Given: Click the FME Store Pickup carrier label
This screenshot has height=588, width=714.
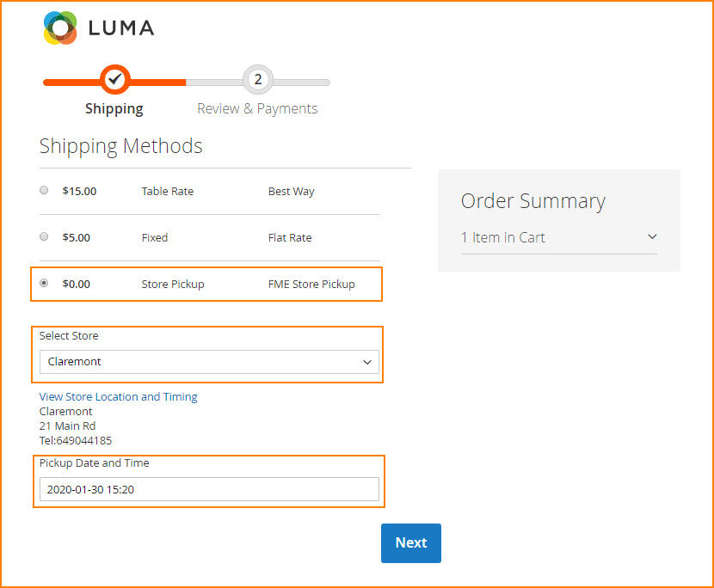Looking at the screenshot, I should pos(311,284).
